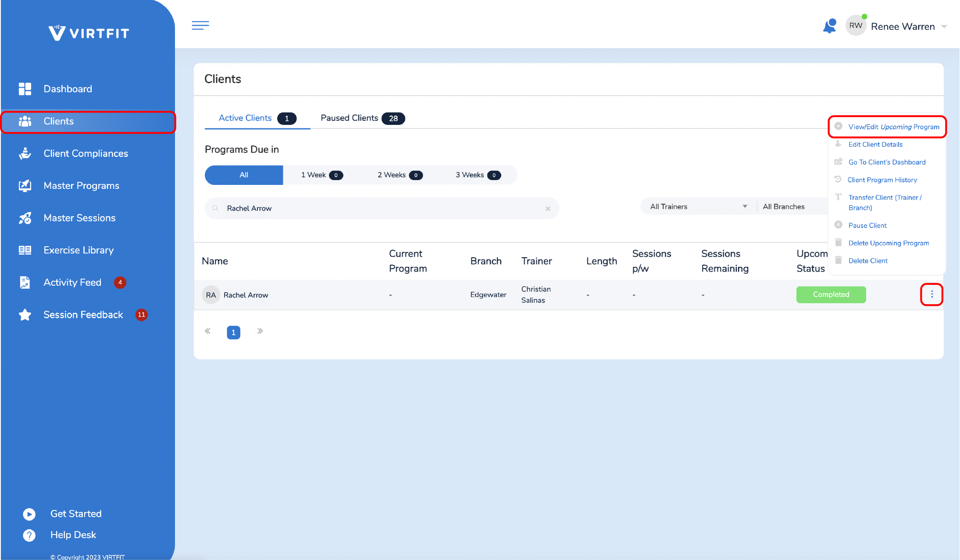
Task: Choose Delete Client option
Action: pyautogui.click(x=867, y=261)
